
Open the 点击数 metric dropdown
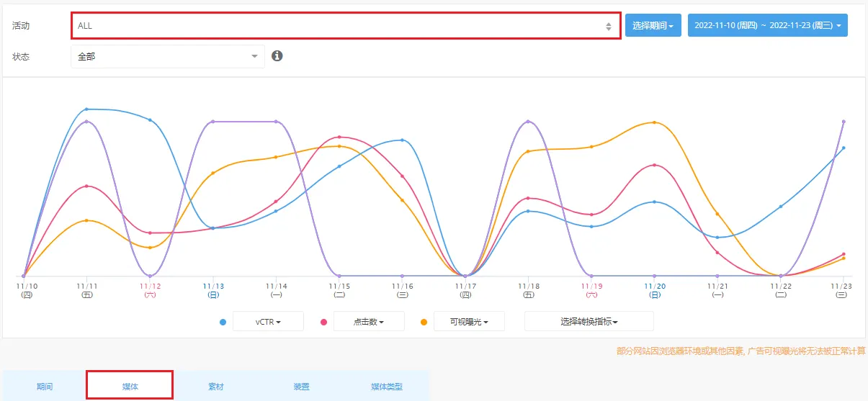(x=369, y=322)
